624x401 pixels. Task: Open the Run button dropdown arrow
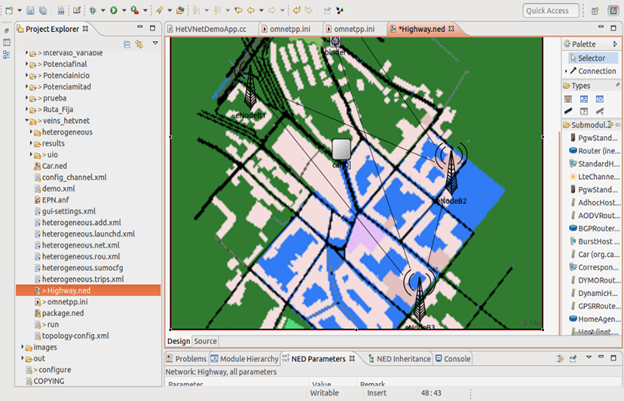coord(124,10)
